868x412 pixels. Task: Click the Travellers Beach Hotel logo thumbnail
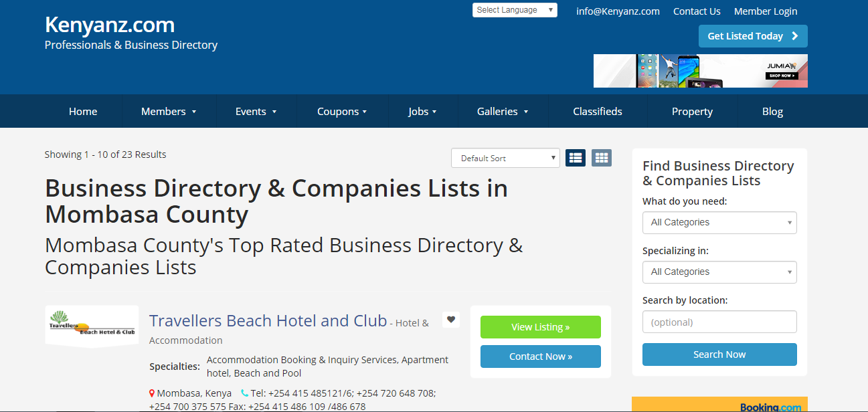[x=92, y=326]
